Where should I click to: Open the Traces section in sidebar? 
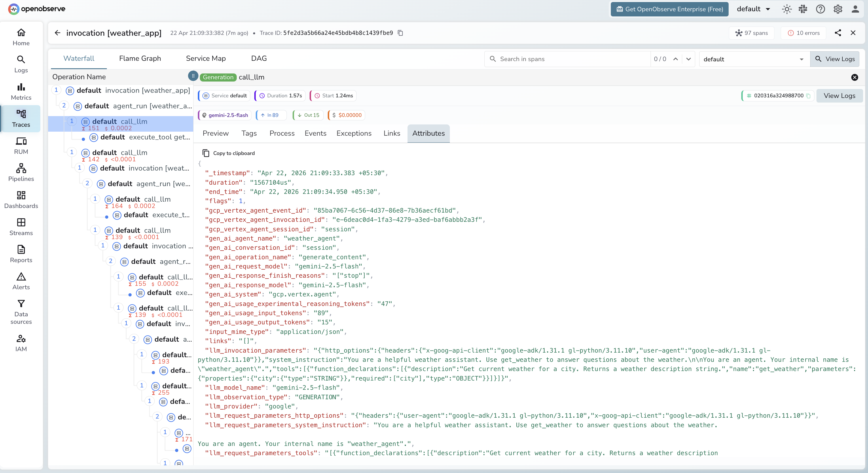click(x=21, y=119)
